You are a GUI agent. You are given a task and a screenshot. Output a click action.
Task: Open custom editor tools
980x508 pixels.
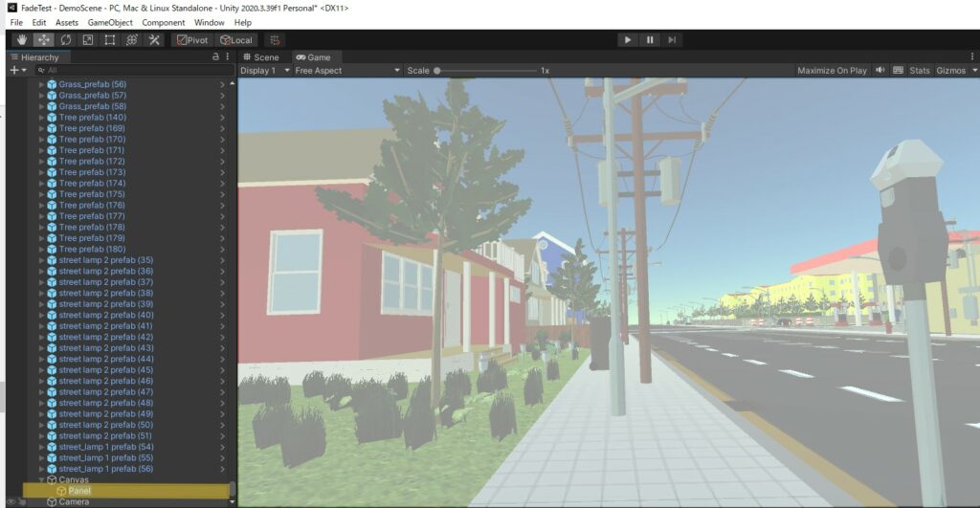pos(154,40)
